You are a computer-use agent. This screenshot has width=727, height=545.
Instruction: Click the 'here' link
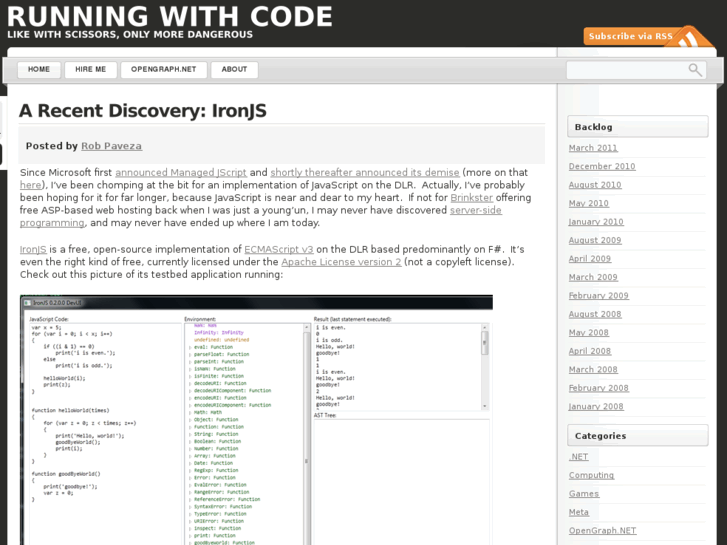30,185
